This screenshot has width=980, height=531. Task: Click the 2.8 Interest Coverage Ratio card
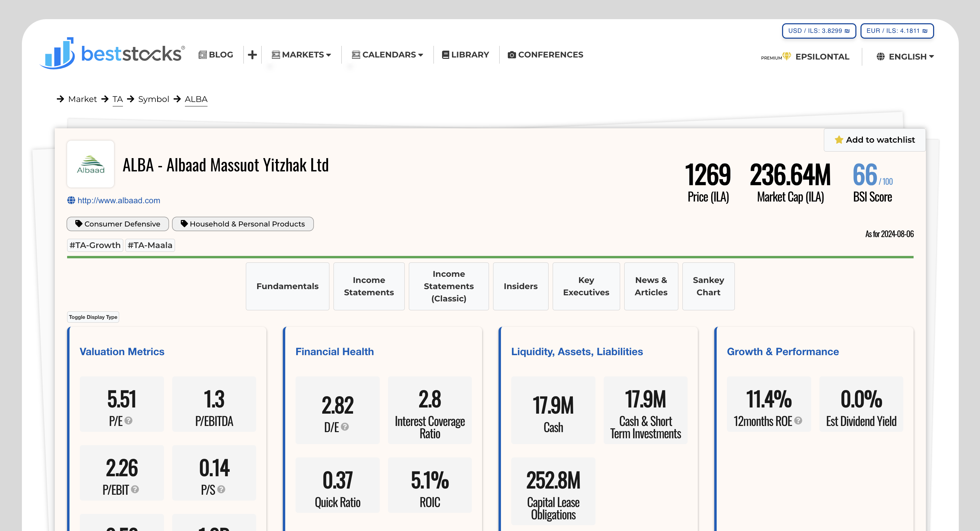tap(430, 410)
